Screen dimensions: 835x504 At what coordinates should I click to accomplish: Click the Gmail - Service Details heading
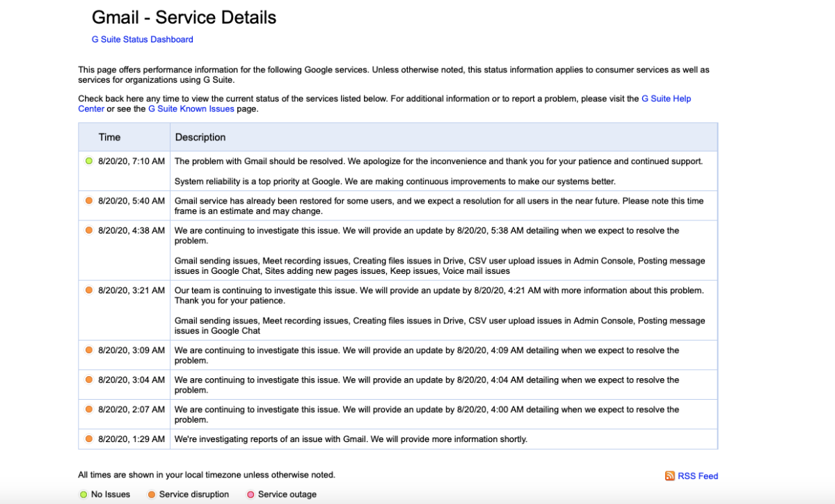point(184,17)
